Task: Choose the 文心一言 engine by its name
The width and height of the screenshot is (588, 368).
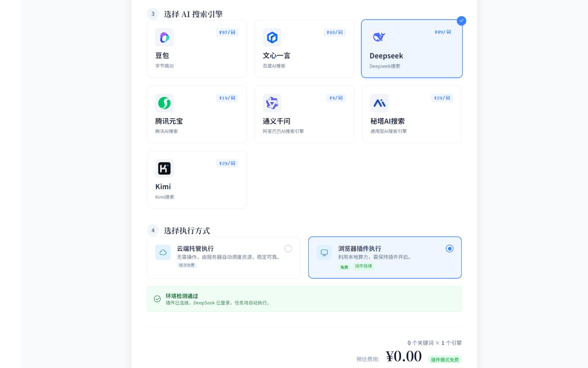Action: pos(277,55)
